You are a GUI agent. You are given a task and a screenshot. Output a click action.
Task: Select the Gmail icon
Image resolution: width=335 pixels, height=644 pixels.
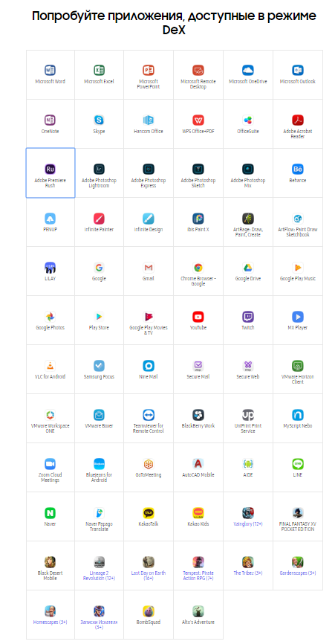[x=149, y=268]
